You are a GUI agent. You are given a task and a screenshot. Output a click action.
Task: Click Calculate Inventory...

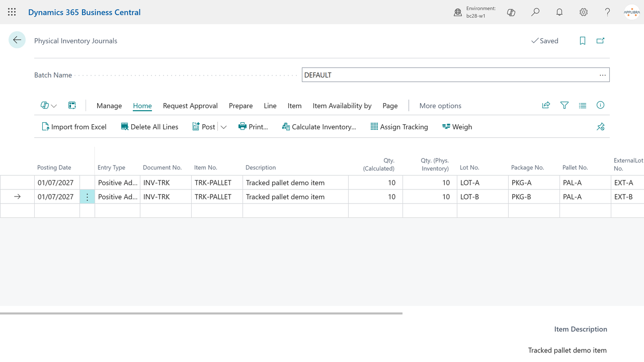(319, 127)
